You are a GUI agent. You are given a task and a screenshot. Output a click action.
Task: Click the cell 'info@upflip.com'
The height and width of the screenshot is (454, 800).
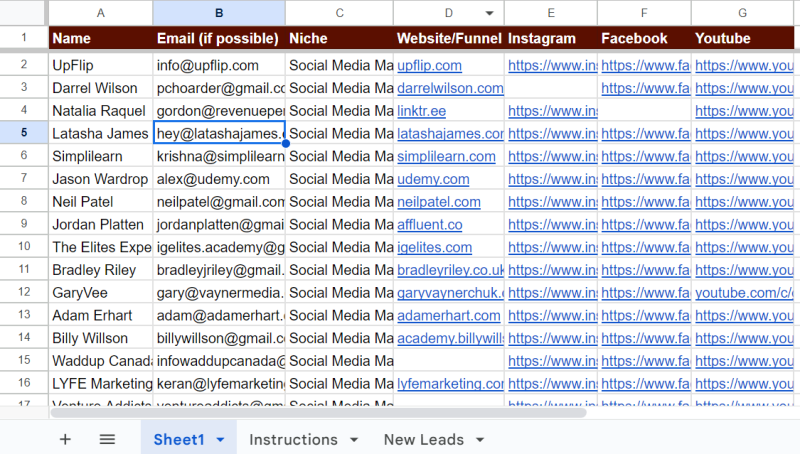pyautogui.click(x=219, y=65)
